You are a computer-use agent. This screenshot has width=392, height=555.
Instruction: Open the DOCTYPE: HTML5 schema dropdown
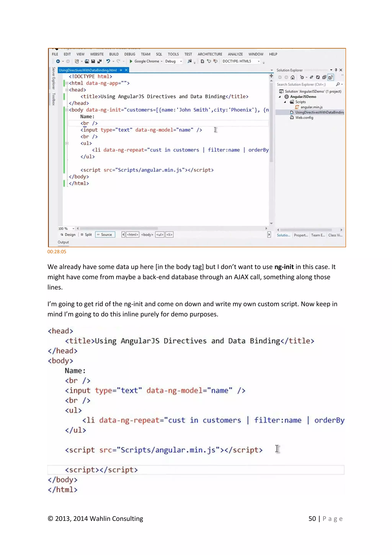click(259, 61)
